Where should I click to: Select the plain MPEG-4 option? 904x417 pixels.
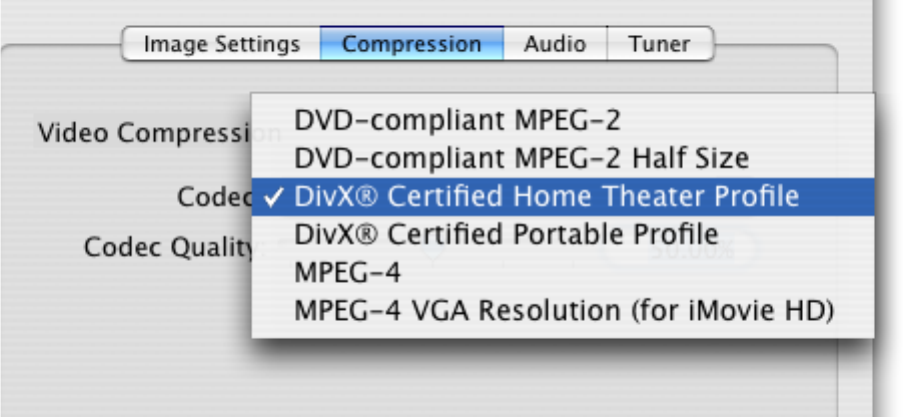pos(346,272)
